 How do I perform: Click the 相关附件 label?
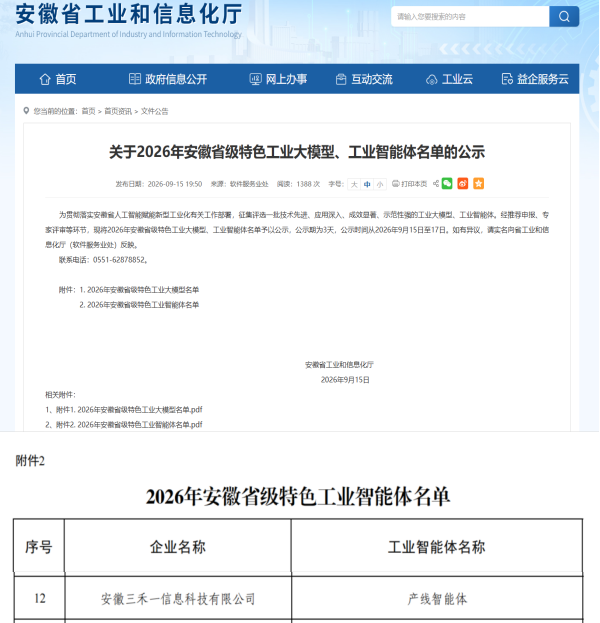[60, 395]
